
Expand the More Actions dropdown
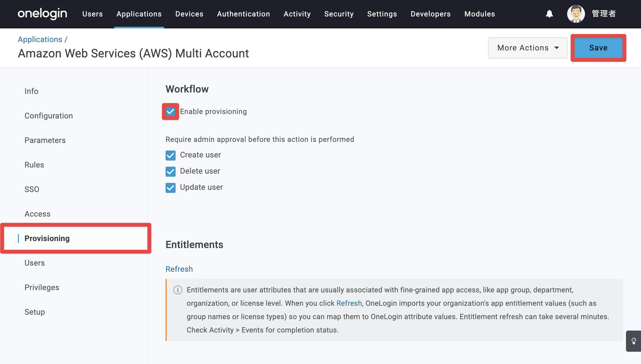(528, 48)
